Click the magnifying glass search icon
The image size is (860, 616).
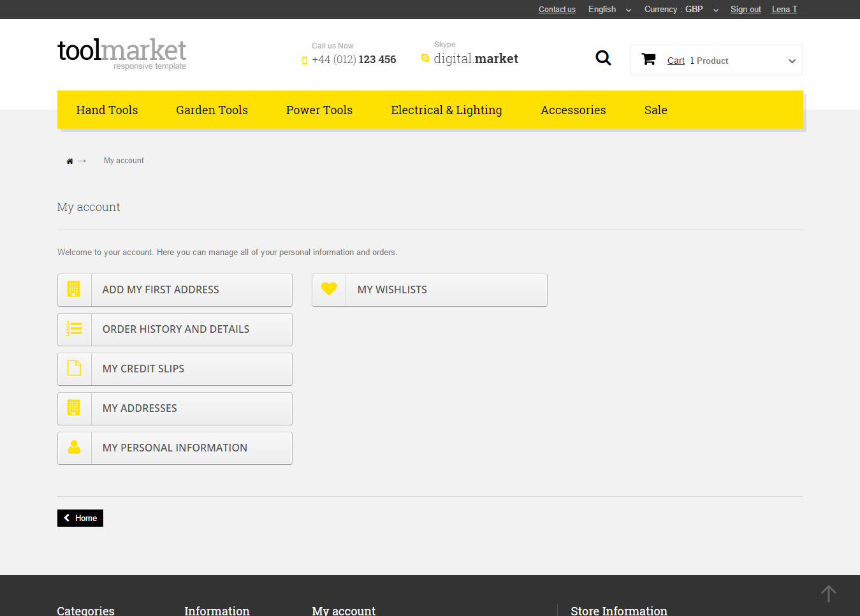603,59
